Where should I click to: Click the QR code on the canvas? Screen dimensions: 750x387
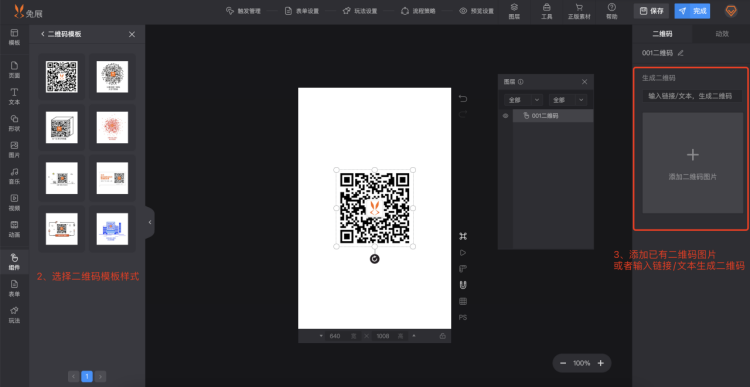point(375,208)
